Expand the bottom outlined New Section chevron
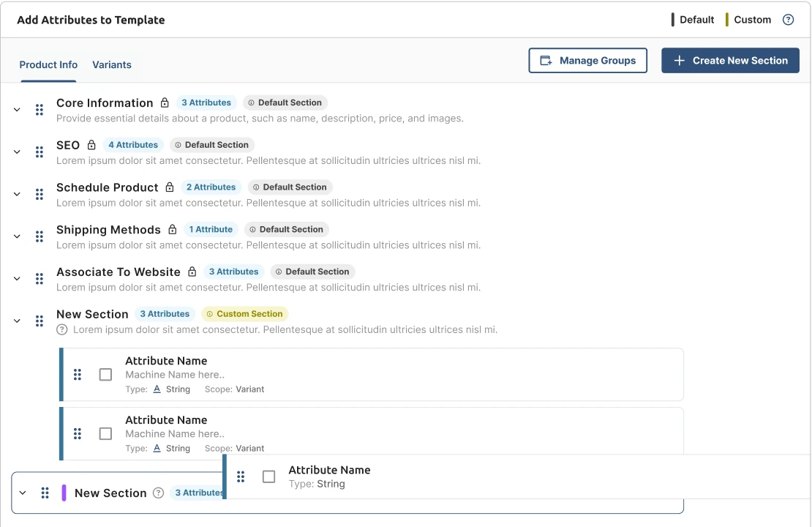Image resolution: width=812 pixels, height=527 pixels. click(23, 493)
